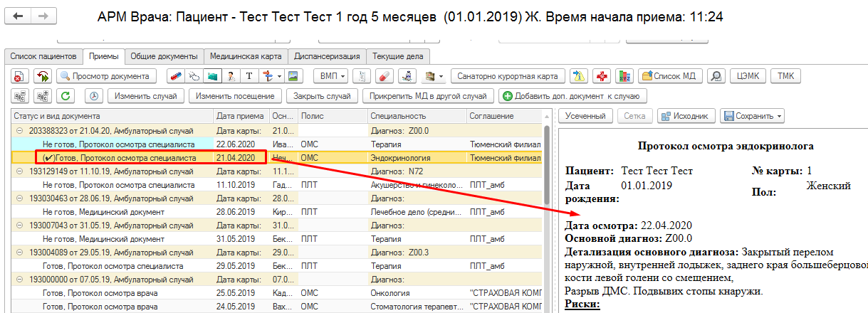Screen dimensions: 868x313
Task: Click the bold T text icon
Action: point(249,75)
